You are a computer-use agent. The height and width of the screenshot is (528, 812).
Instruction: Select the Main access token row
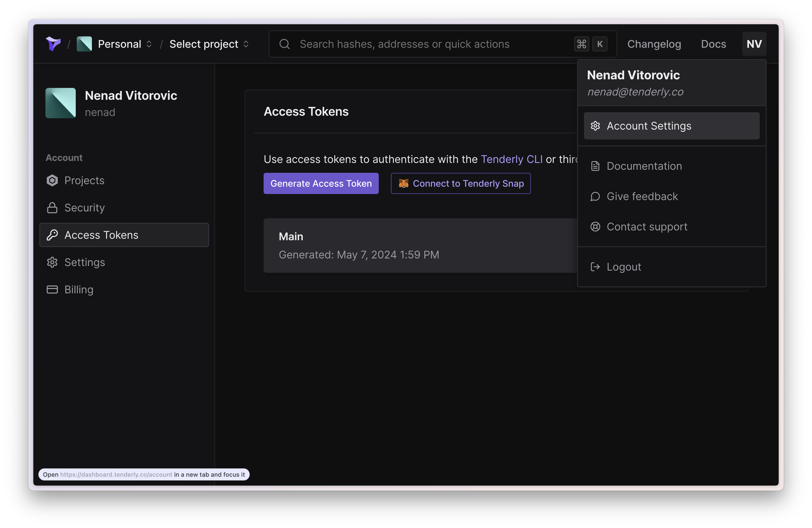pos(420,245)
